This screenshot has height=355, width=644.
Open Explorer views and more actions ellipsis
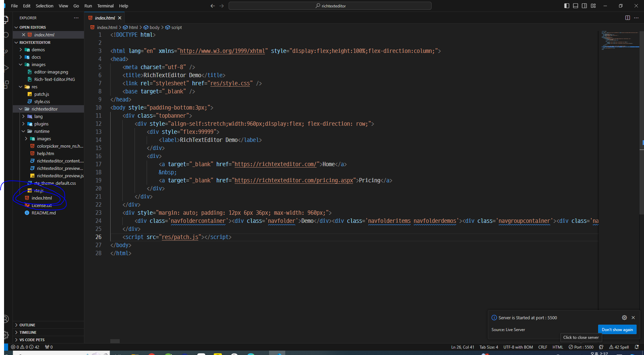[x=76, y=18]
